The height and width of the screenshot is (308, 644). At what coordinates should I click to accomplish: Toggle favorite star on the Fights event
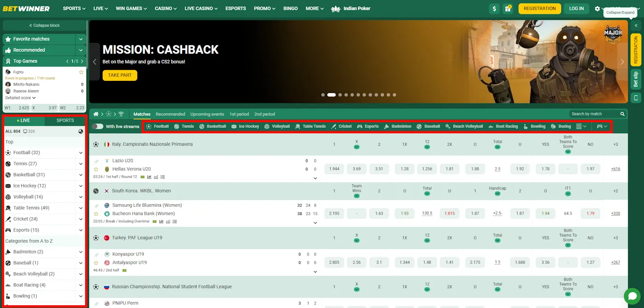point(81,72)
